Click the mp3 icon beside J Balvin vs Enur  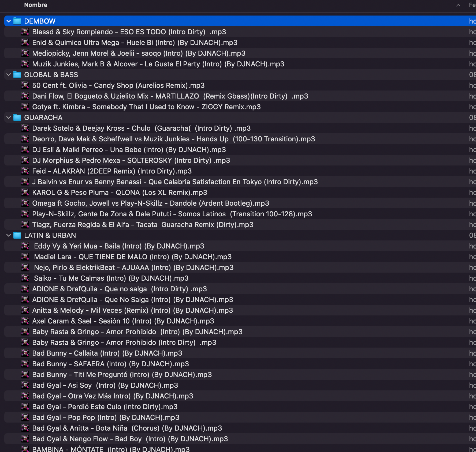point(25,182)
